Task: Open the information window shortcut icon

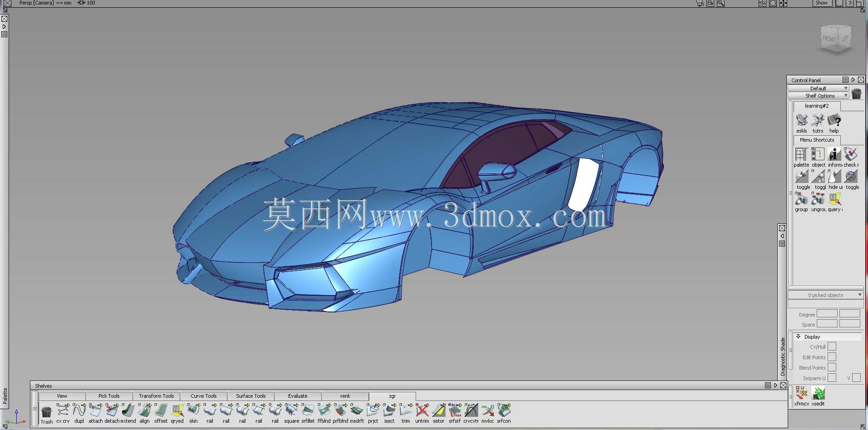Action: click(834, 154)
